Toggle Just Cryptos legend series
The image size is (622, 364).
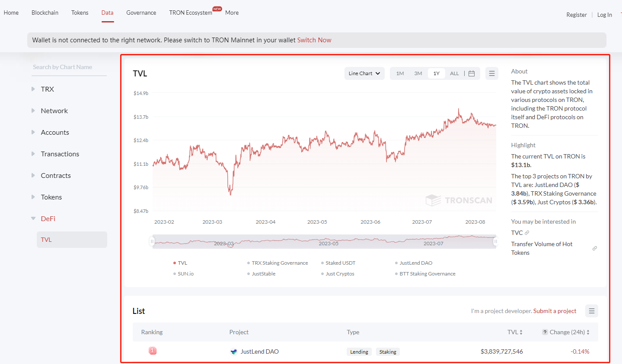[338, 274]
